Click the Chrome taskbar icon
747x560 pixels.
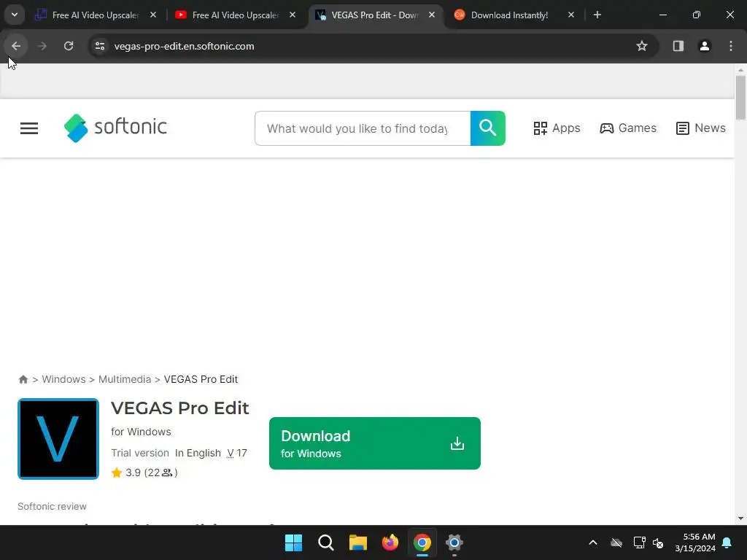pos(422,542)
